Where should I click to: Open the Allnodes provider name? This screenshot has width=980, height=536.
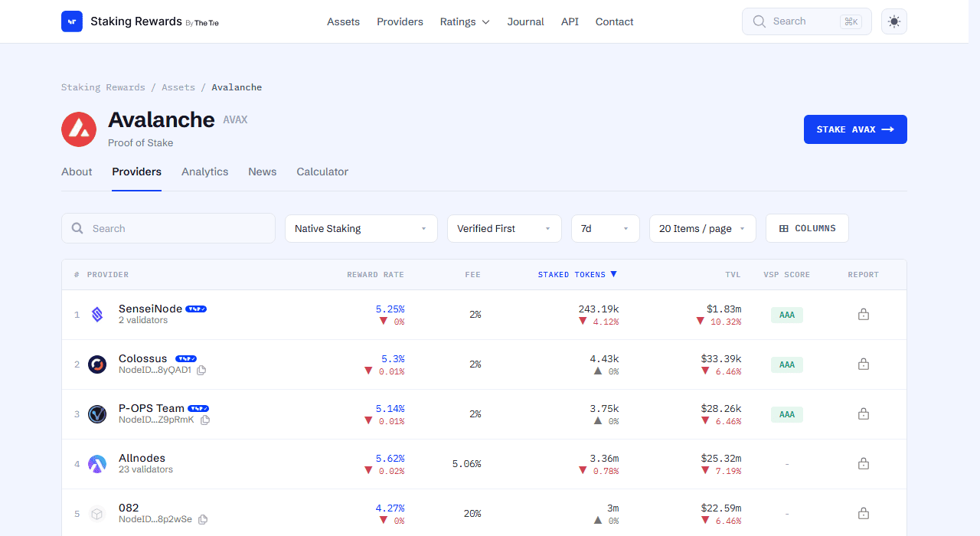[x=142, y=458]
